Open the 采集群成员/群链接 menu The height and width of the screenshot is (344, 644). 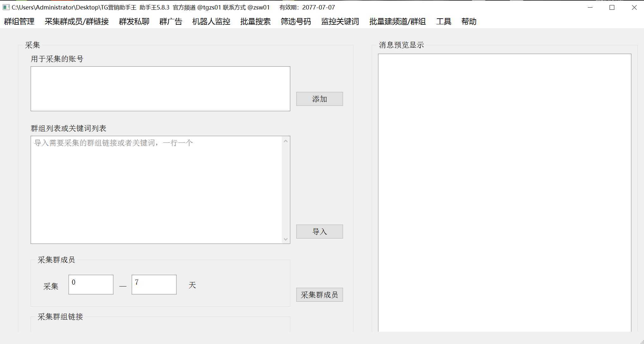[77, 21]
